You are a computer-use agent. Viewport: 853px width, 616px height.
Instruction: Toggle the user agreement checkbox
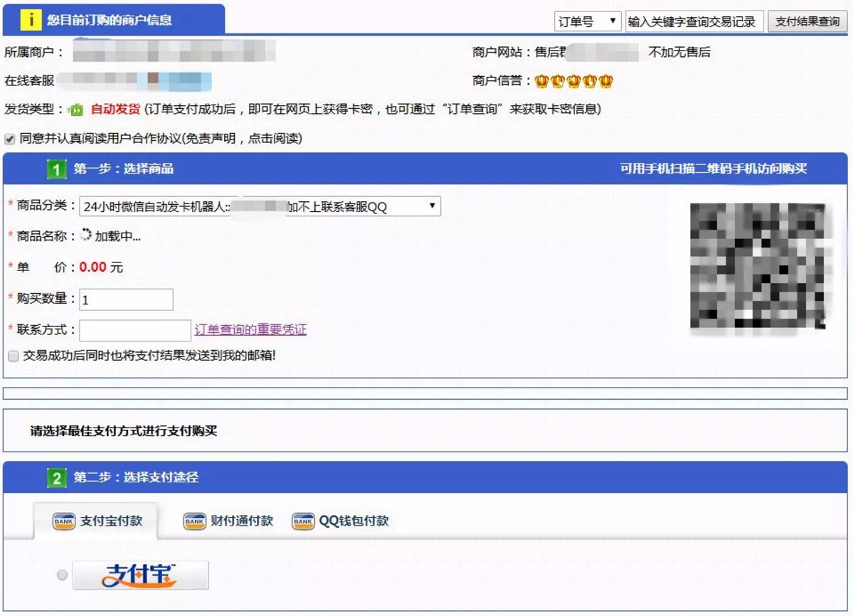tap(10, 139)
